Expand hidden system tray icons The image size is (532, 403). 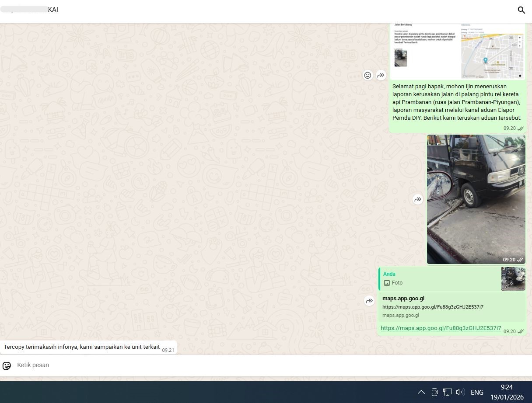421,392
